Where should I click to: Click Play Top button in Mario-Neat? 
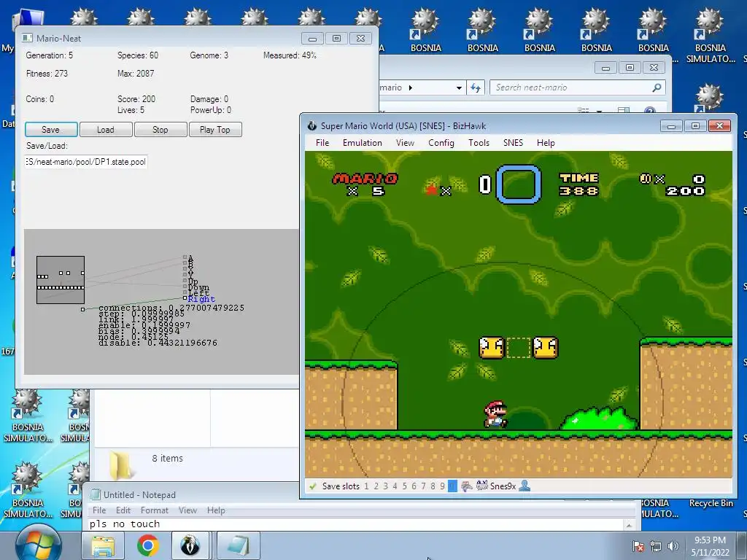[x=215, y=130]
